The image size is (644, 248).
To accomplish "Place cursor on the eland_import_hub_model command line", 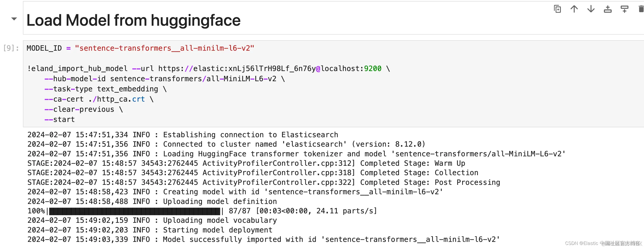I will coord(209,68).
